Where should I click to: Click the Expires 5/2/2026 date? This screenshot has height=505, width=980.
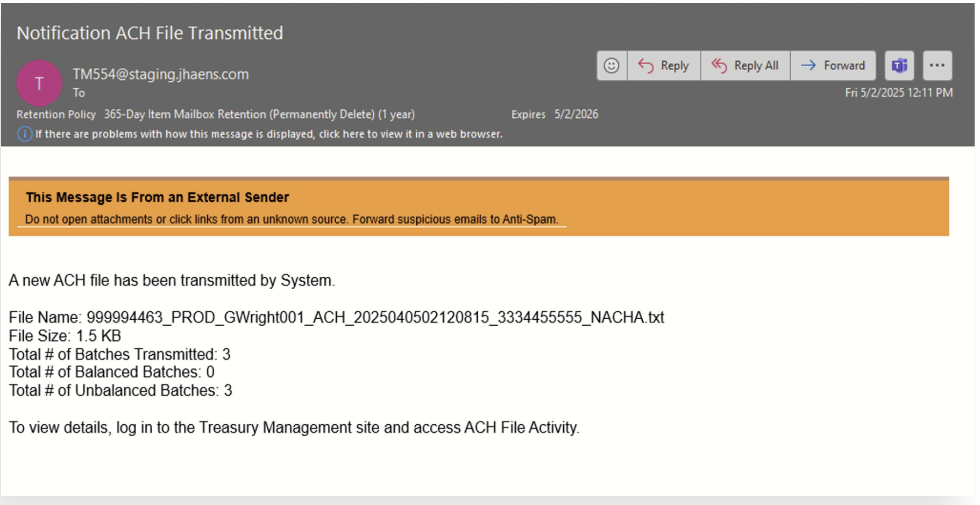coord(576,115)
